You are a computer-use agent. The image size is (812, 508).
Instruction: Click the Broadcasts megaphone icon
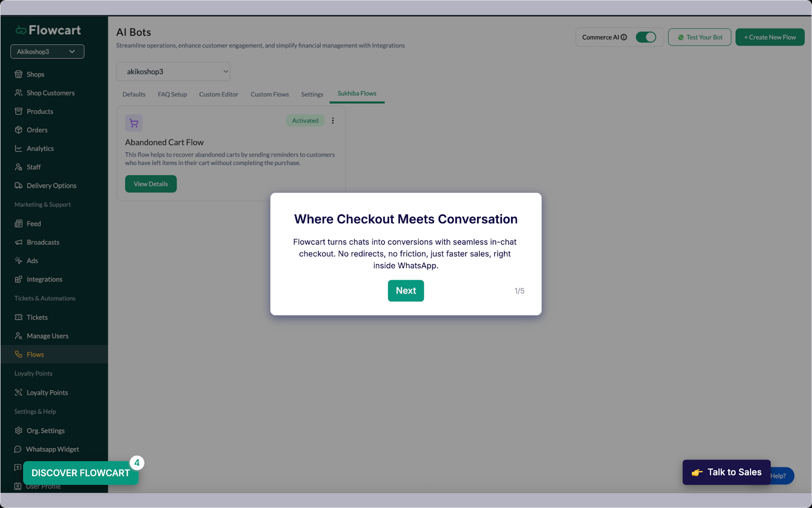[19, 242]
